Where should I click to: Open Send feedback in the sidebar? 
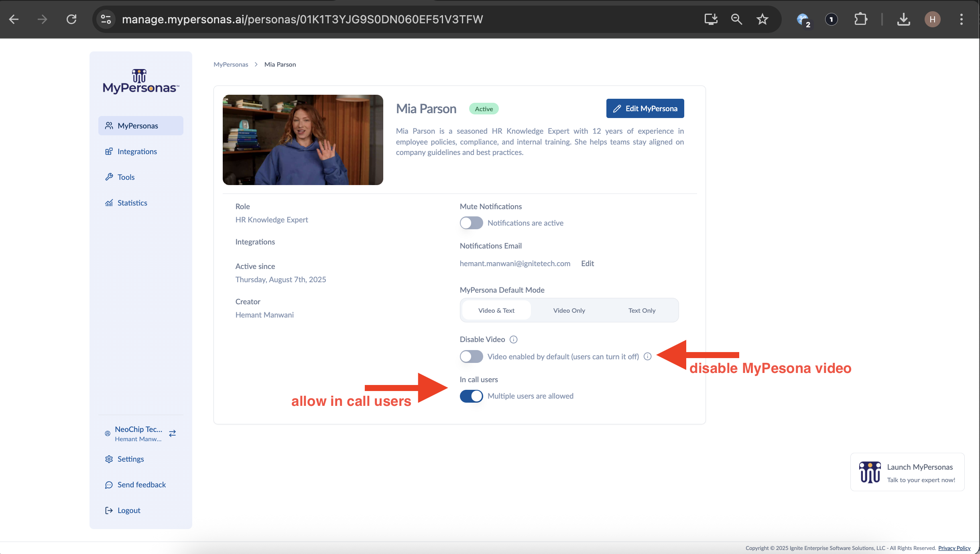point(141,485)
